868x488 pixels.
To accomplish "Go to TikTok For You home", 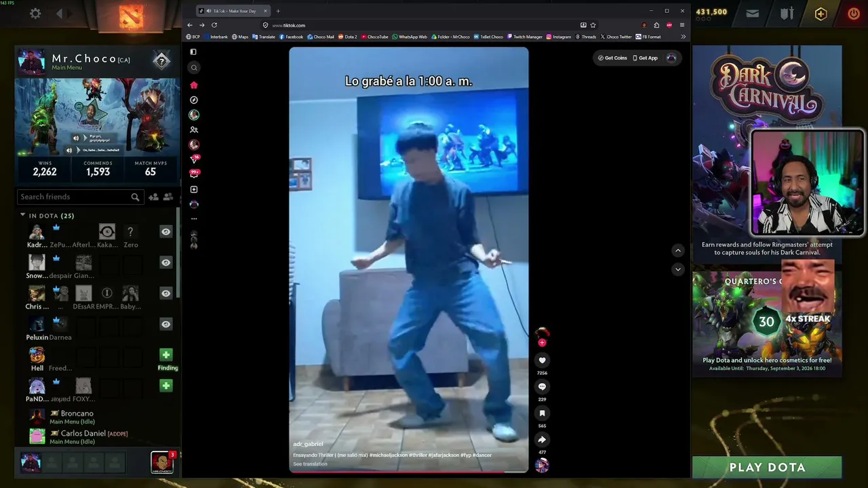I will click(x=194, y=85).
